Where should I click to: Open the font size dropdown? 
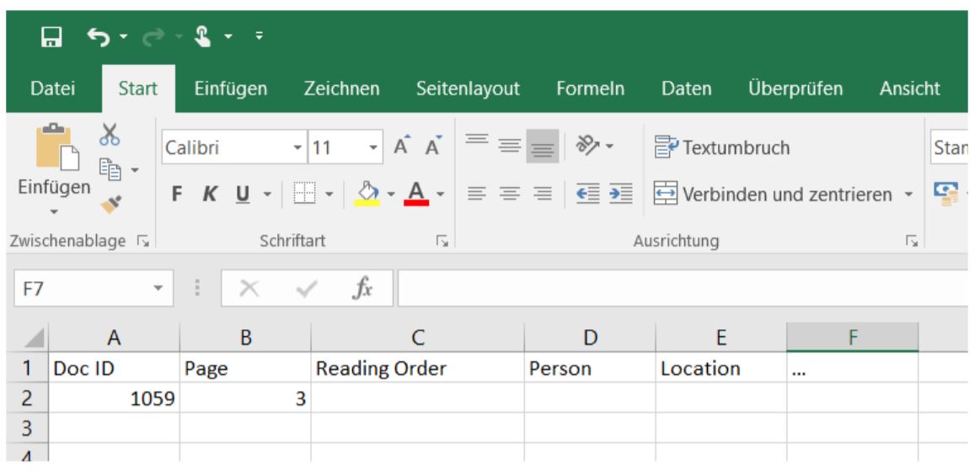pos(374,148)
